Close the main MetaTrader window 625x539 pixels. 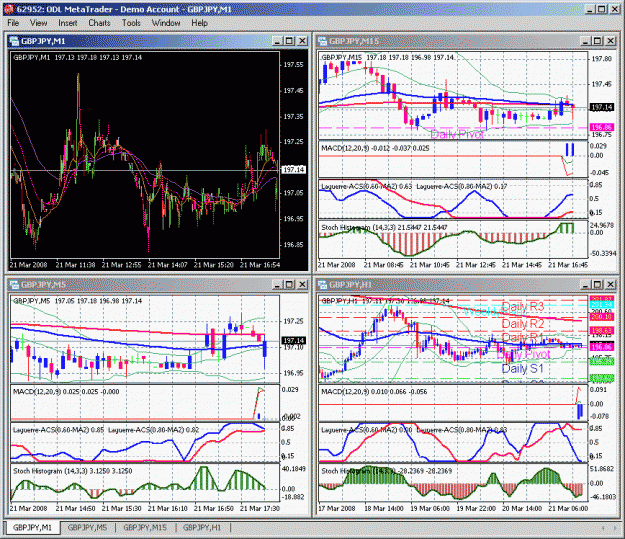[x=615, y=9]
